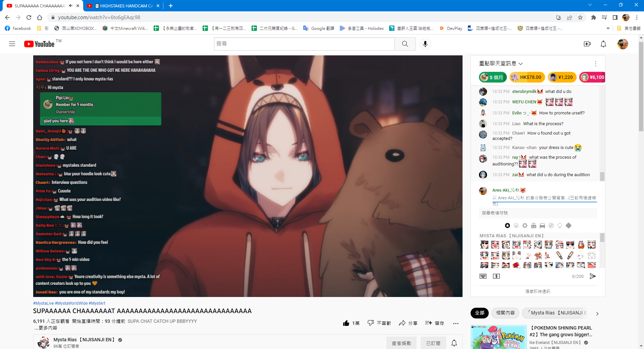Click the 查看獎勵 perks button

(401, 343)
